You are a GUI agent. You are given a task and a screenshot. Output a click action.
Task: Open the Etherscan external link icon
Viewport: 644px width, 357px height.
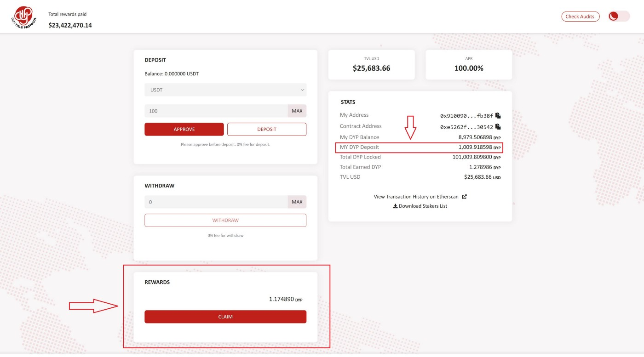pyautogui.click(x=464, y=197)
